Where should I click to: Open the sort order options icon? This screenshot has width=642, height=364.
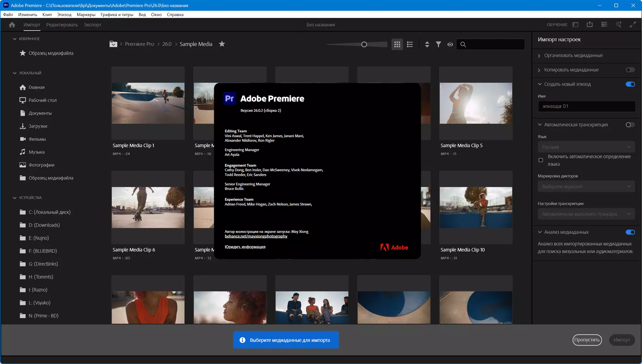pyautogui.click(x=427, y=44)
